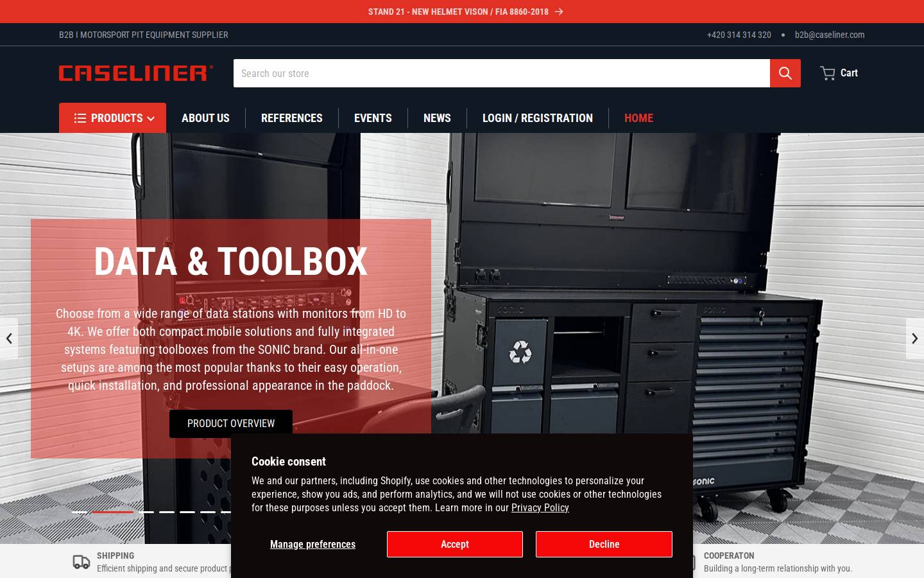Open Manage preferences link
924x578 pixels.
point(312,544)
